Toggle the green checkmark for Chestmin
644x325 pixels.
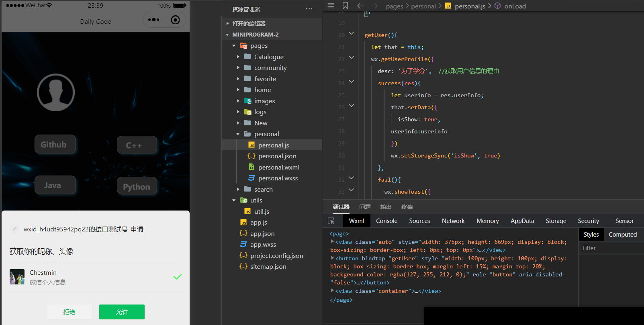coord(178,277)
